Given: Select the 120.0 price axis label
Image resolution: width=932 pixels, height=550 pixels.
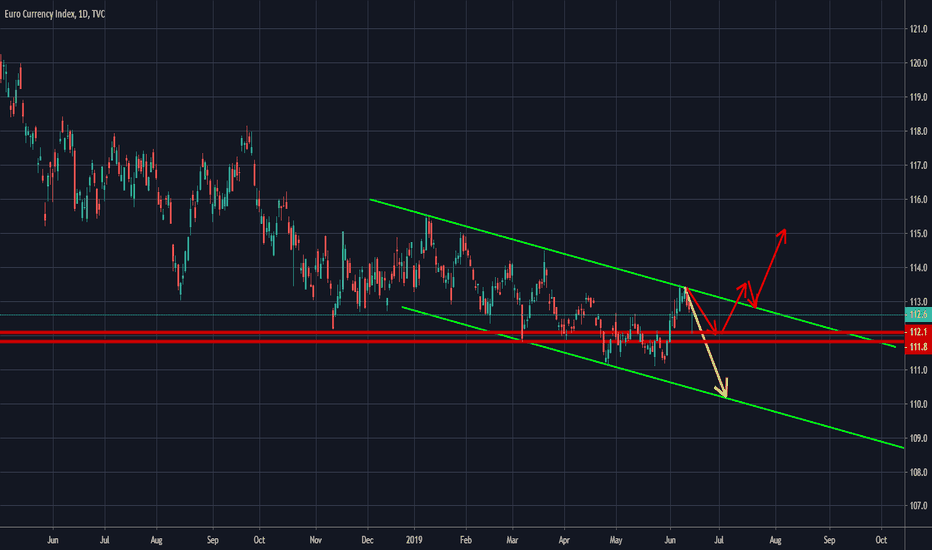Looking at the screenshot, I should [x=918, y=63].
